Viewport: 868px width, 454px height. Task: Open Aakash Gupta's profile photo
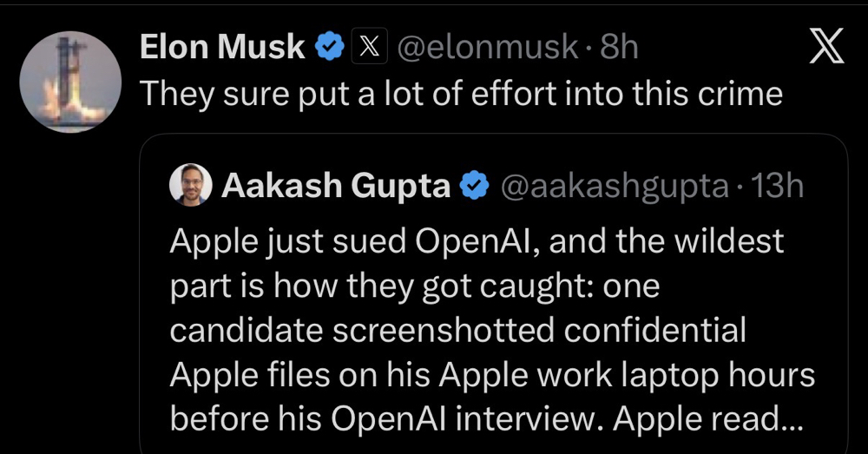click(x=190, y=185)
